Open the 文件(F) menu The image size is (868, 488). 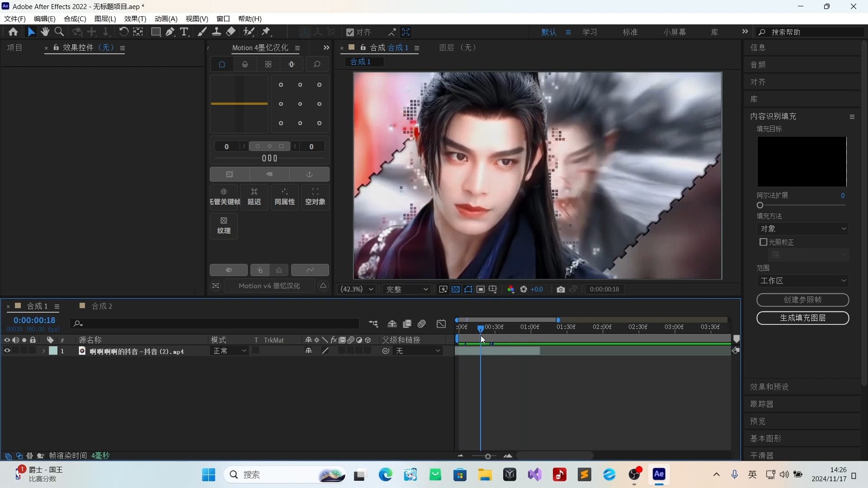pos(15,19)
